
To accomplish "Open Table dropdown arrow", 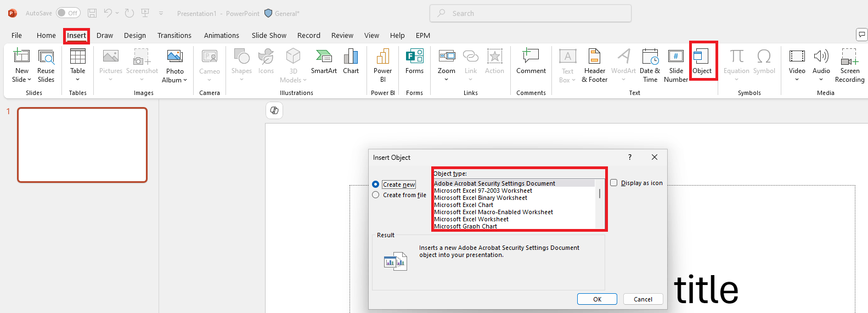I will point(78,80).
